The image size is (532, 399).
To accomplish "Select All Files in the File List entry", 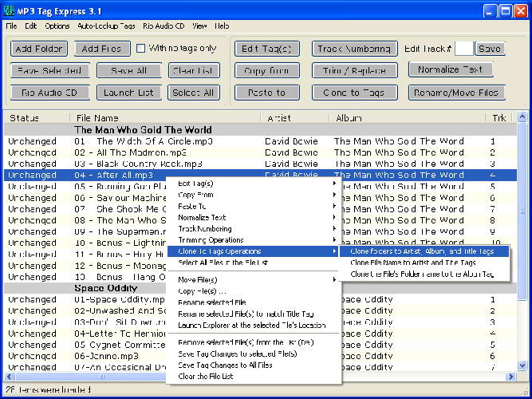I will click(253, 263).
